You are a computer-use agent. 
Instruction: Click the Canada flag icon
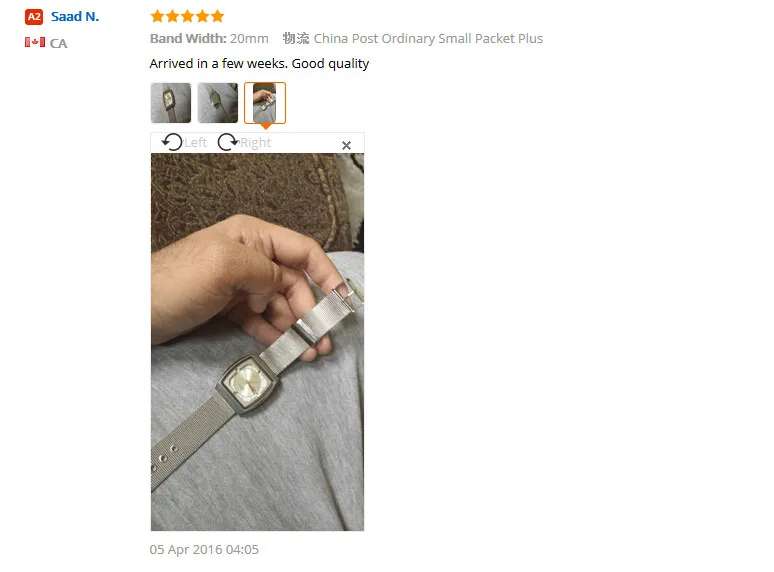pos(35,42)
